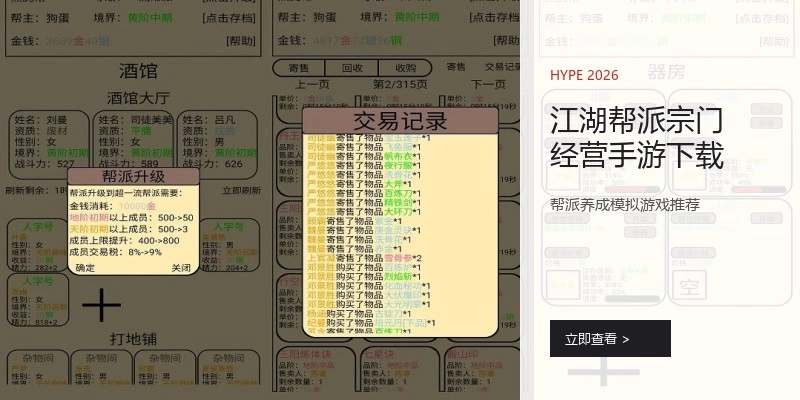800x400 pixels.
Task: Click the large plus icon to add a member
Action: pyautogui.click(x=102, y=305)
